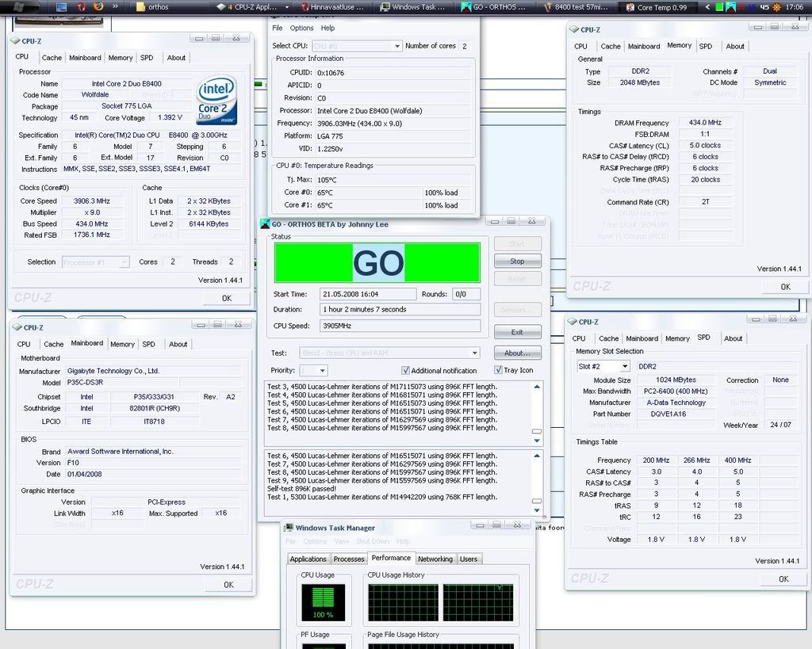Click the orange sun tray icon
The width and height of the screenshot is (812, 649).
(x=776, y=7)
